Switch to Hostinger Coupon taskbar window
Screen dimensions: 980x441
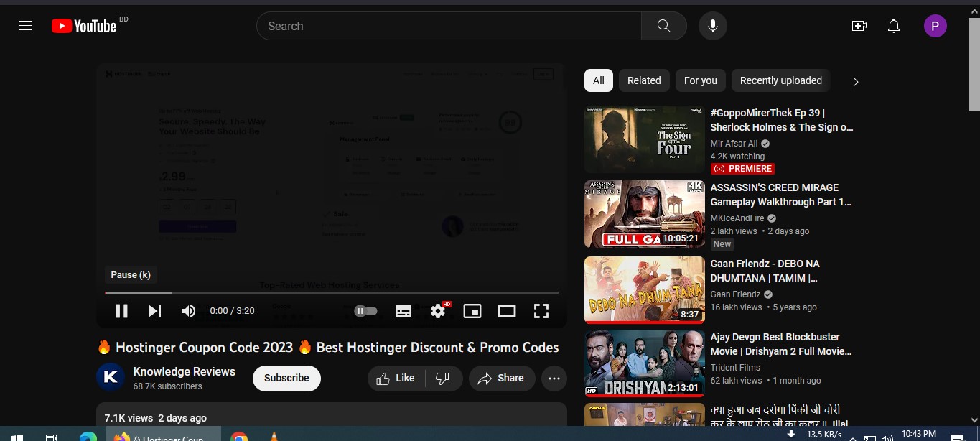[164, 435]
